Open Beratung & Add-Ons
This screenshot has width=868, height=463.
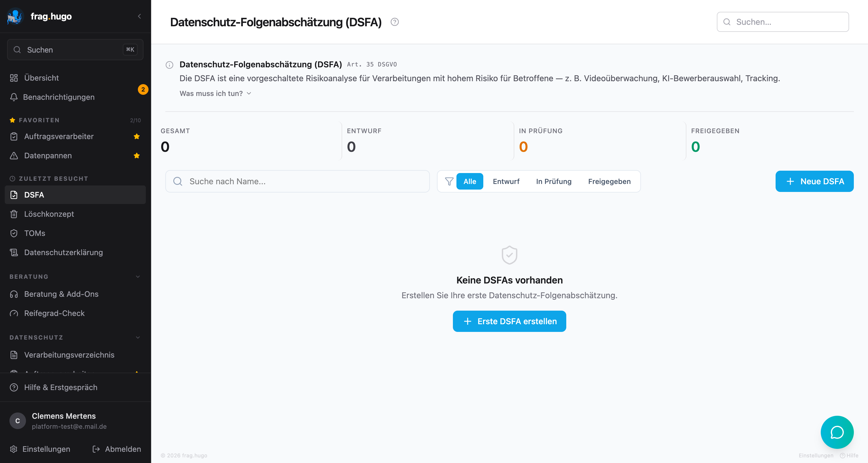(75, 294)
